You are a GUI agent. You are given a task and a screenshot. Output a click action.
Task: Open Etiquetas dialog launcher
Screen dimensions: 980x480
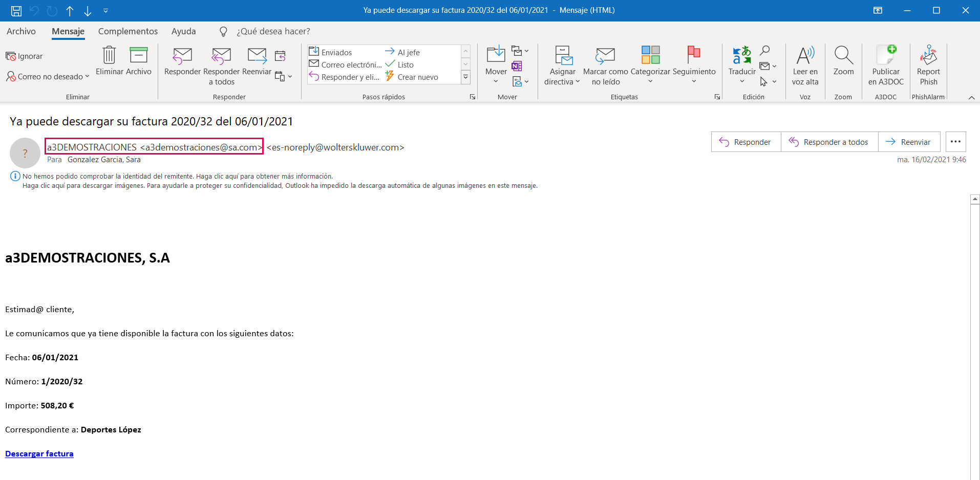pos(717,97)
